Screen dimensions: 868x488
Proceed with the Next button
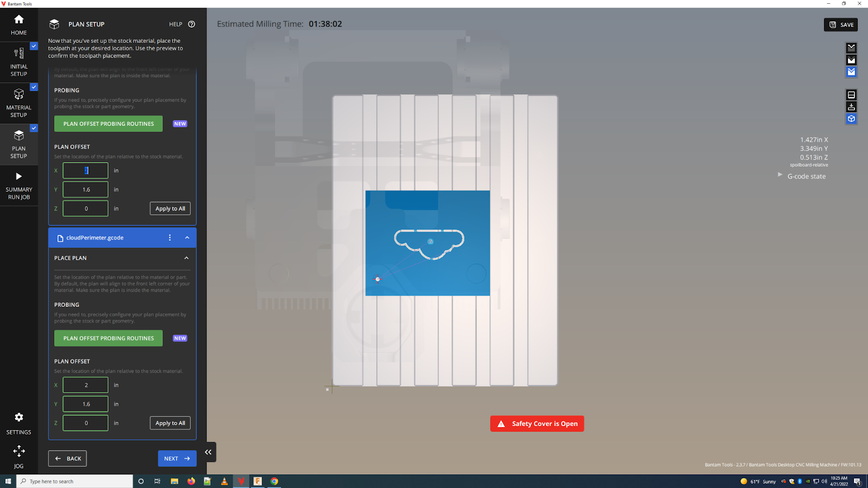click(x=177, y=459)
